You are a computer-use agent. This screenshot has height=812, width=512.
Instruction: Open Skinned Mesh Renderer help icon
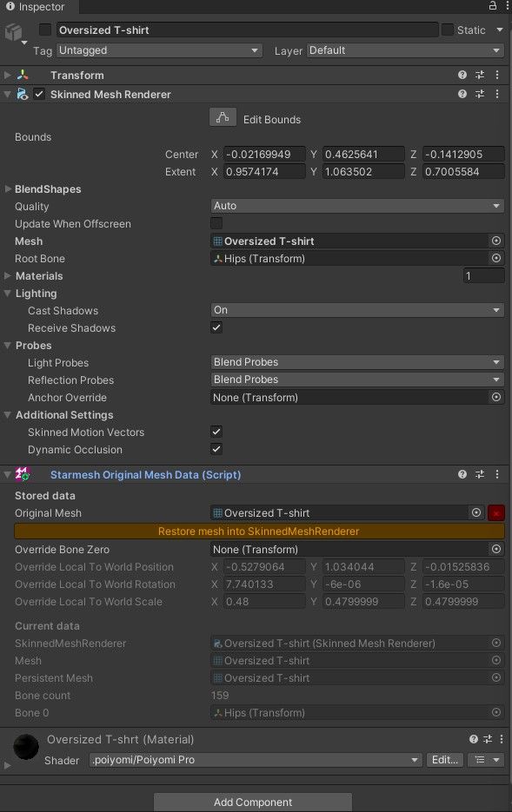point(462,95)
